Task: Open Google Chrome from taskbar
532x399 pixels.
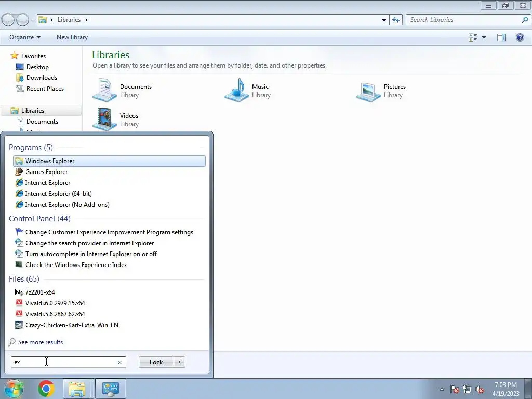Action: click(x=46, y=389)
